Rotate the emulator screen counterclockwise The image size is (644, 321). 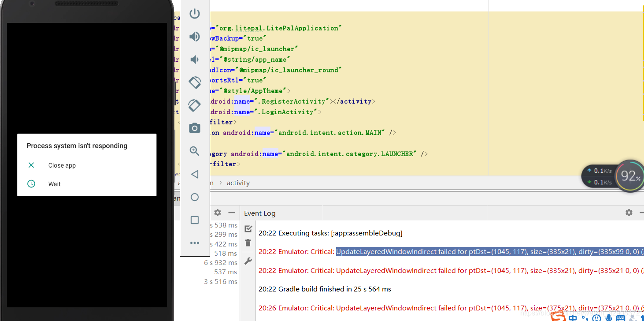coord(195,82)
